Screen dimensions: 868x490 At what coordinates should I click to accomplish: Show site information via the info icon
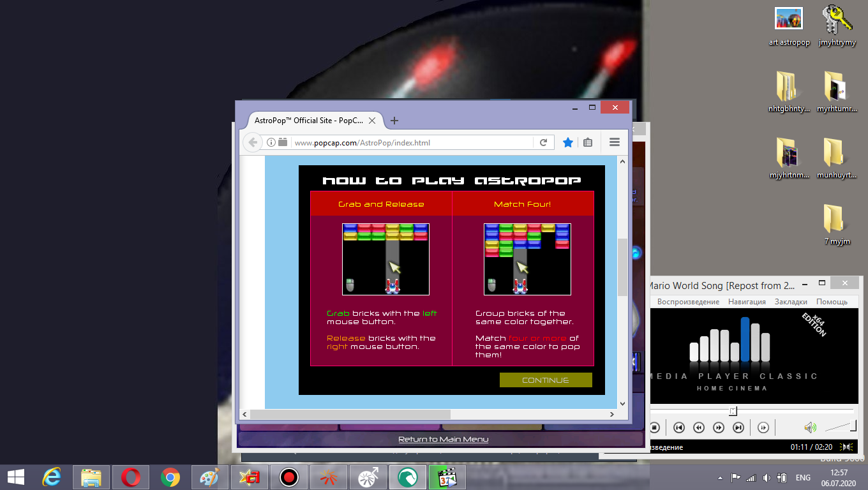271,142
